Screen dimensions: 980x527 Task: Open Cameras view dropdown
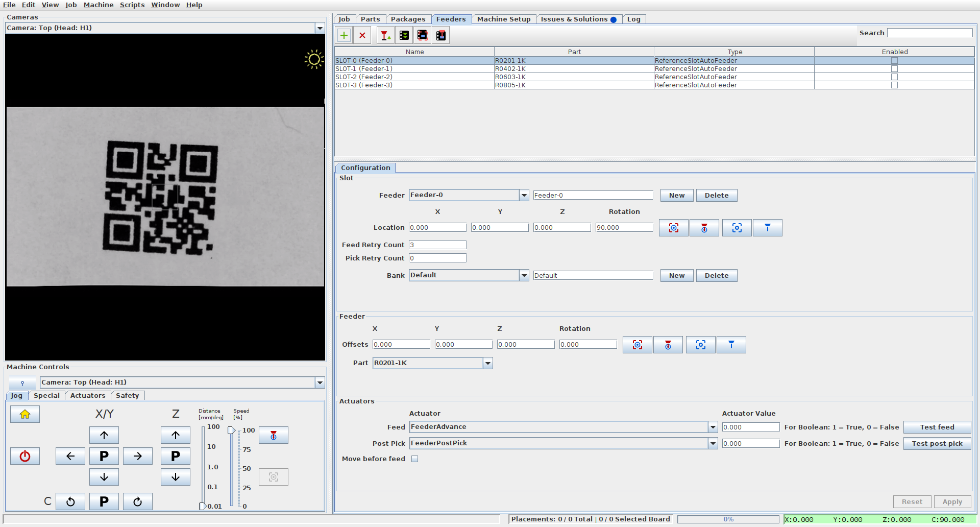coord(320,28)
